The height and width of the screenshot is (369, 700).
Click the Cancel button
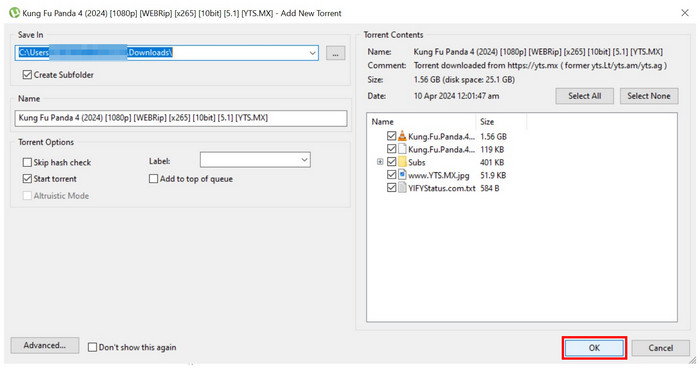tap(660, 348)
